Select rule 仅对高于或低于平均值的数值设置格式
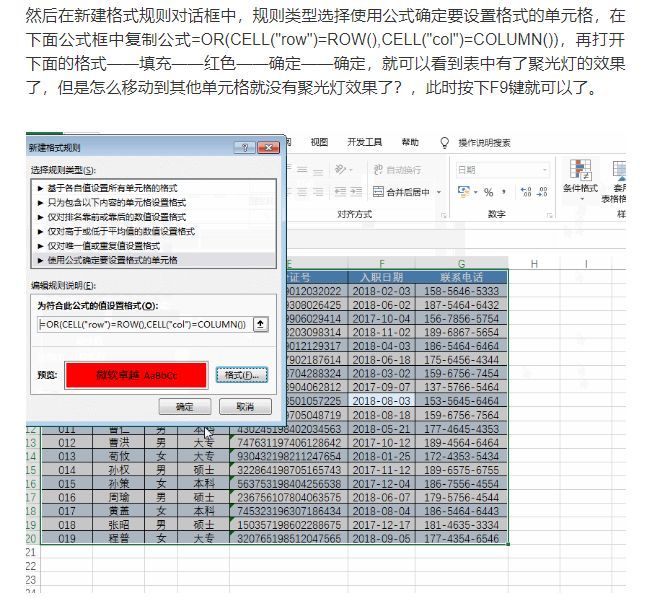Screen dimensions: 662x598 [154, 231]
